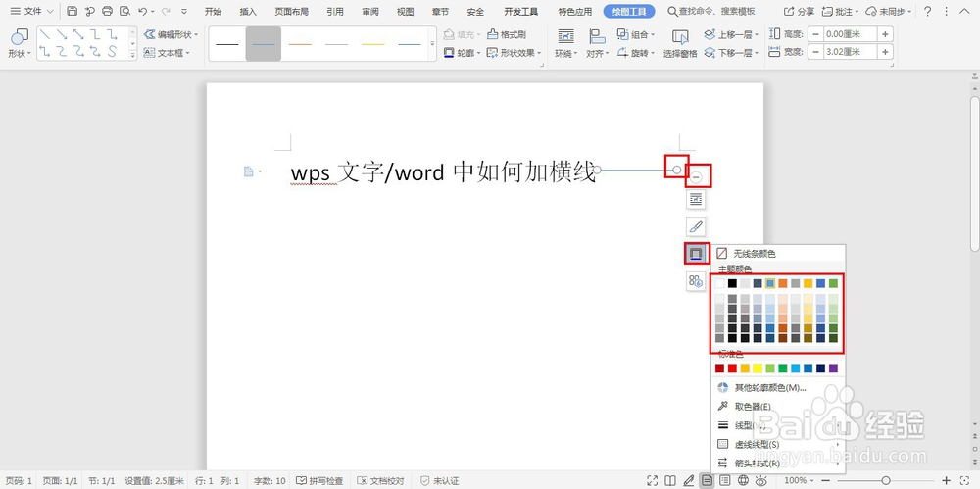Switch to full screen view in status bar

coord(653,480)
